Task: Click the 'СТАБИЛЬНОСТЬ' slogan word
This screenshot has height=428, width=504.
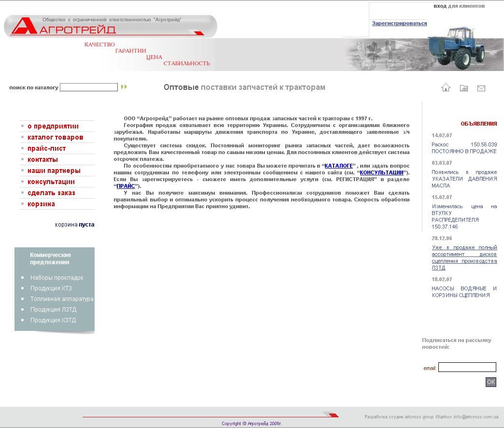Action: 187,63
